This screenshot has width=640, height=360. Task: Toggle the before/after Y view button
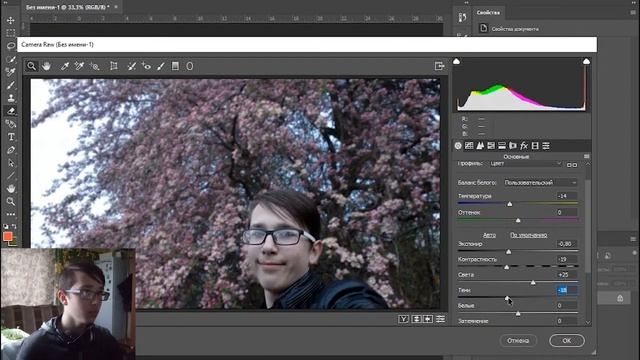coord(403,319)
